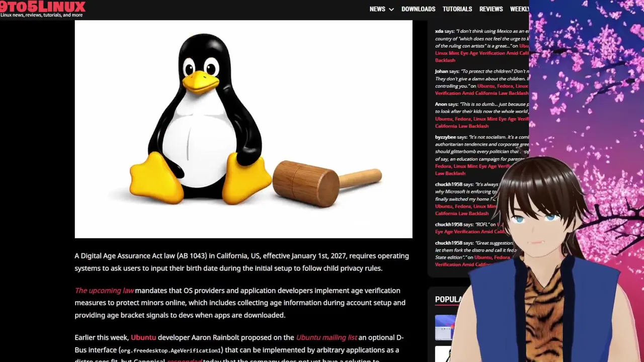Click the "POPULAR" sidebar heading

click(x=448, y=299)
